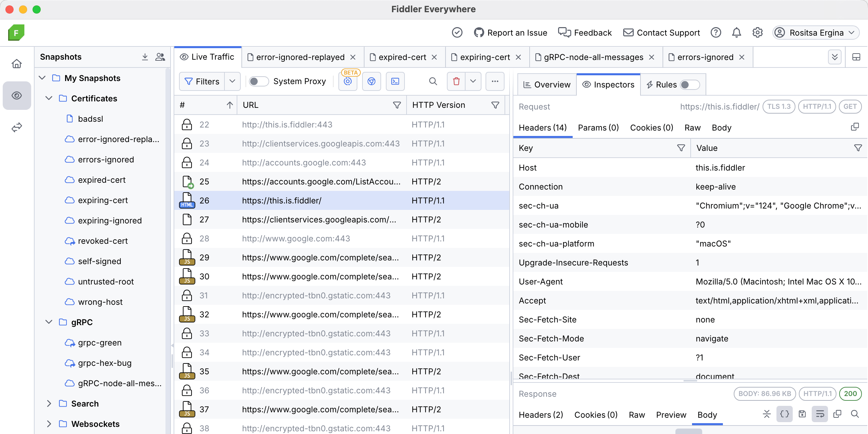Switch to the expired-cert tab
Image resolution: width=868 pixels, height=434 pixels.
pos(402,57)
